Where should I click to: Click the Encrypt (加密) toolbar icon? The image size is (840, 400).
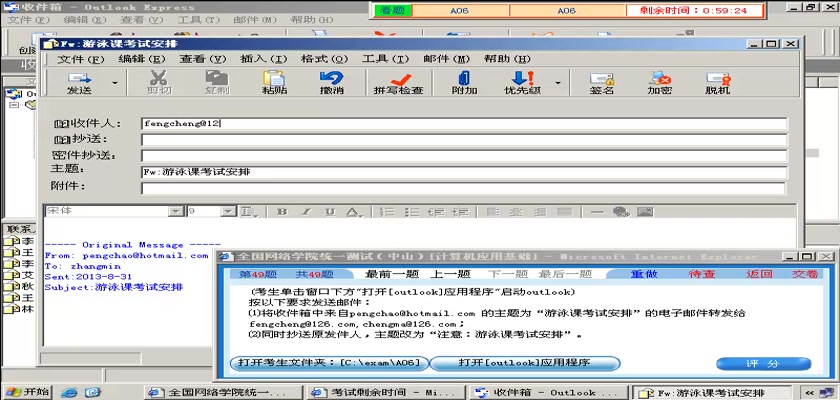pos(659,83)
